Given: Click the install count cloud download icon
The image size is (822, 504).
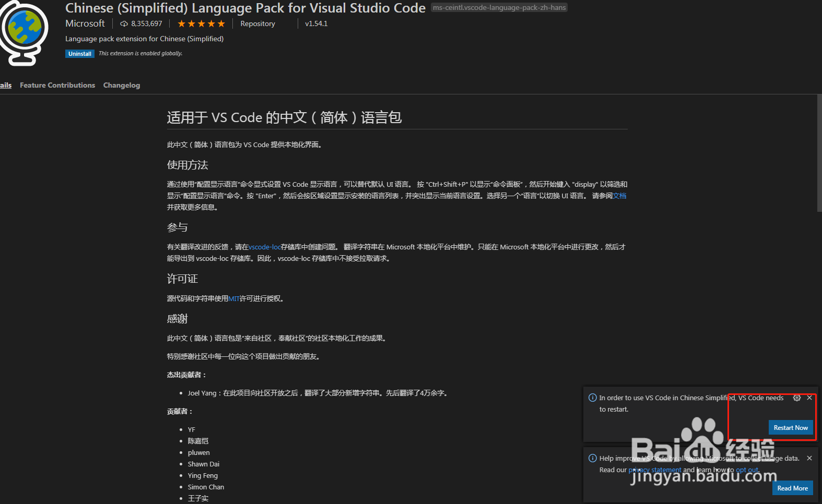Looking at the screenshot, I should pos(124,23).
